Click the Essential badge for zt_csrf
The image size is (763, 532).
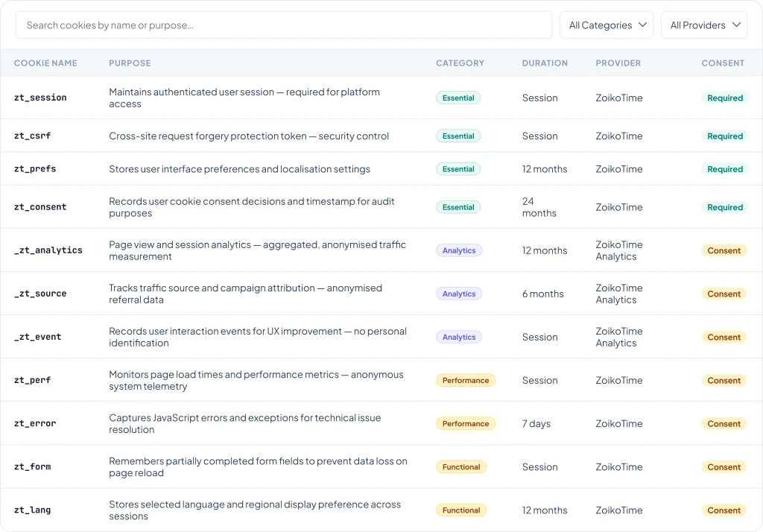[x=458, y=136]
